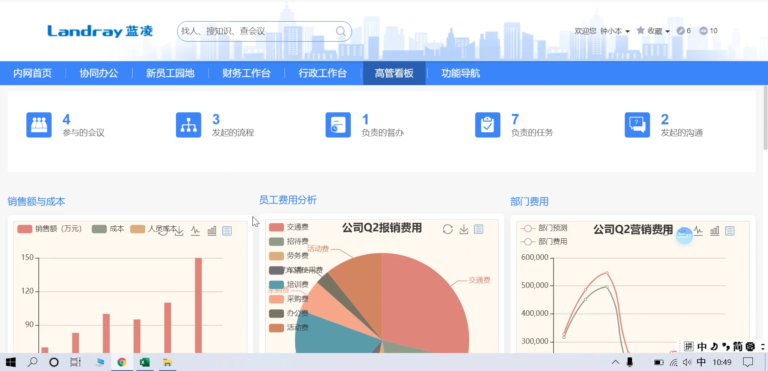
Task: Download the 公司Q2报销费用 chart image
Action: point(464,229)
